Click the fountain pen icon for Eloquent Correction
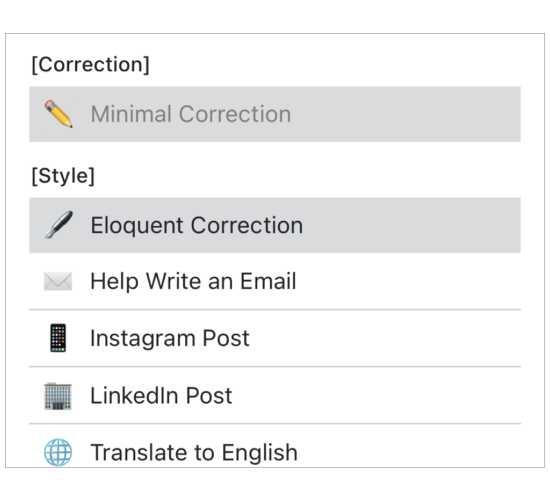This screenshot has height=500, width=550. tap(58, 225)
